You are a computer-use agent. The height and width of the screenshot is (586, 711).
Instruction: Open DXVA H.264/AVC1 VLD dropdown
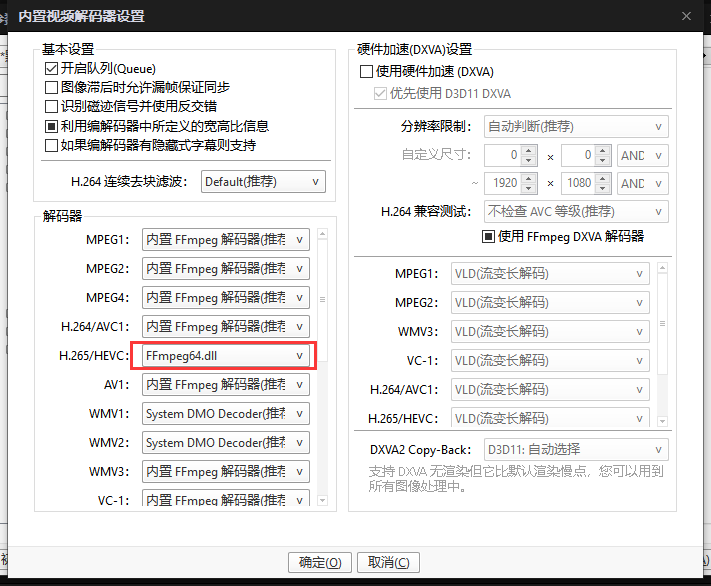[550, 390]
